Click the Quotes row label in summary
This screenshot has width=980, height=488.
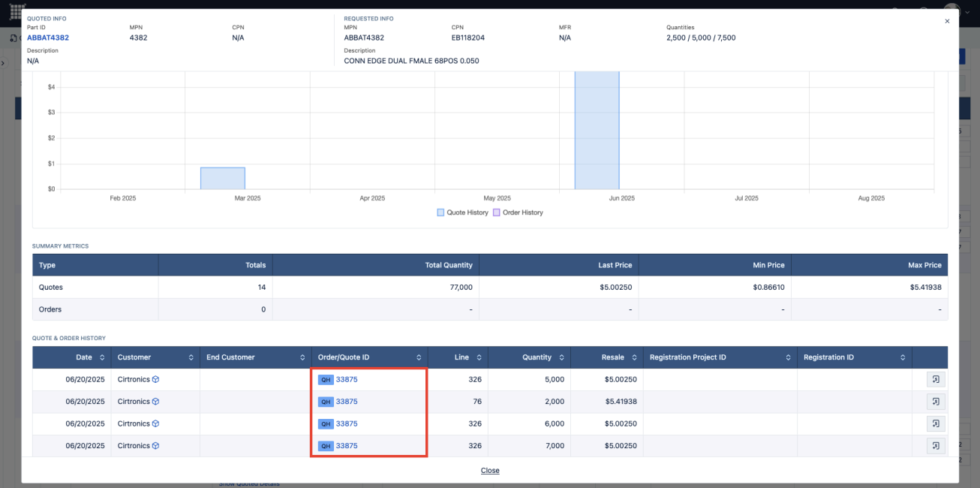[51, 288]
